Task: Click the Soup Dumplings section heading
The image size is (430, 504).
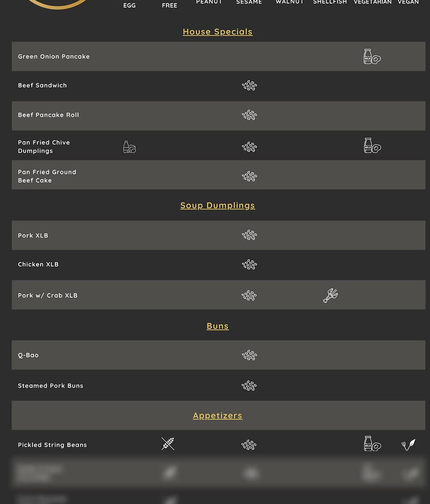Action: (217, 205)
